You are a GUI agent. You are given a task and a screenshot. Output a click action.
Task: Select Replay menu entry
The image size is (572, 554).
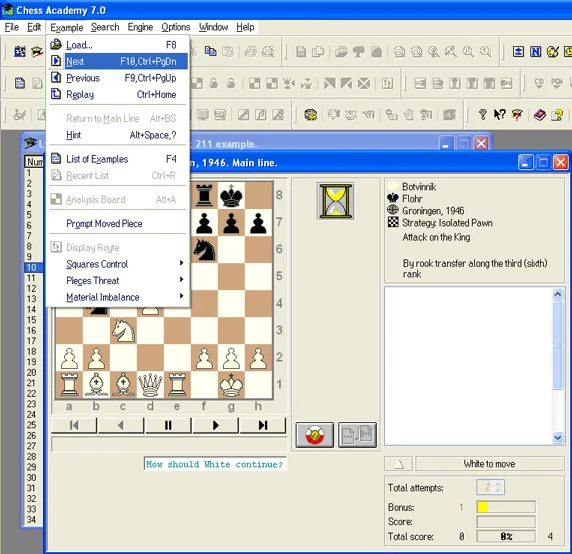point(117,94)
